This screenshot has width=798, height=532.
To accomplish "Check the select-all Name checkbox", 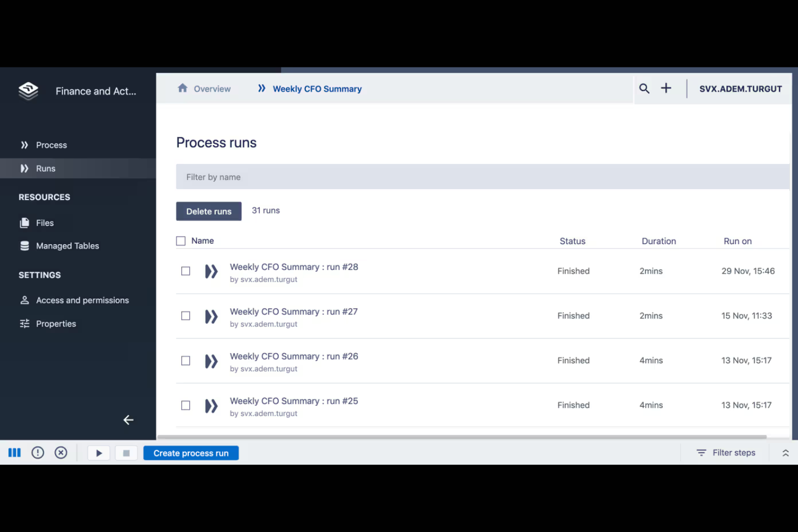I will point(181,240).
